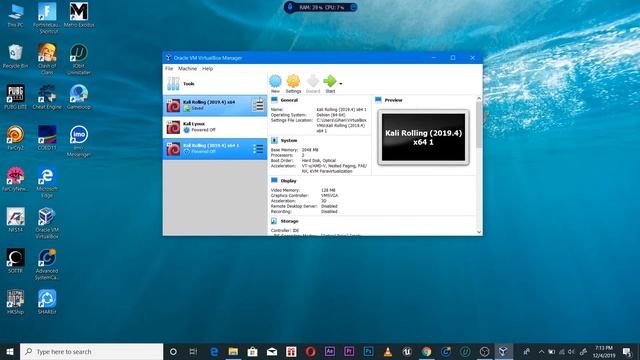This screenshot has width=640, height=360.
Task: Open the Help menu in VirtualBox
Action: (x=207, y=69)
